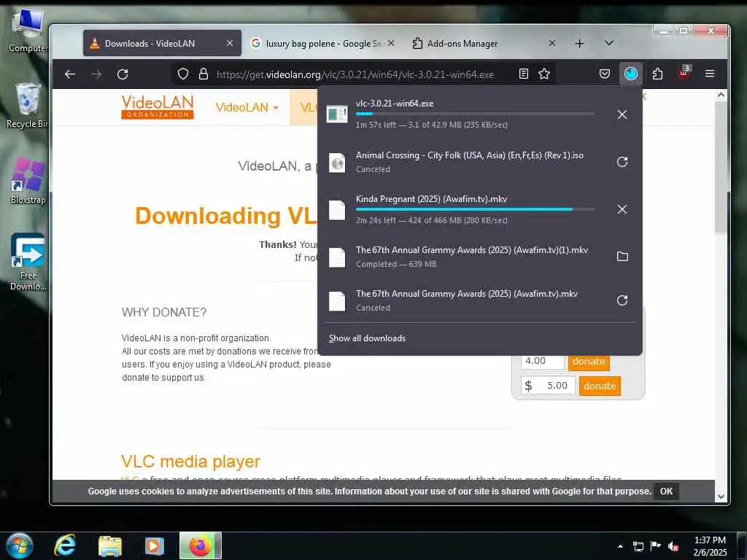Close the Add-ons Manager tab
747x560 pixels.
pyautogui.click(x=552, y=43)
